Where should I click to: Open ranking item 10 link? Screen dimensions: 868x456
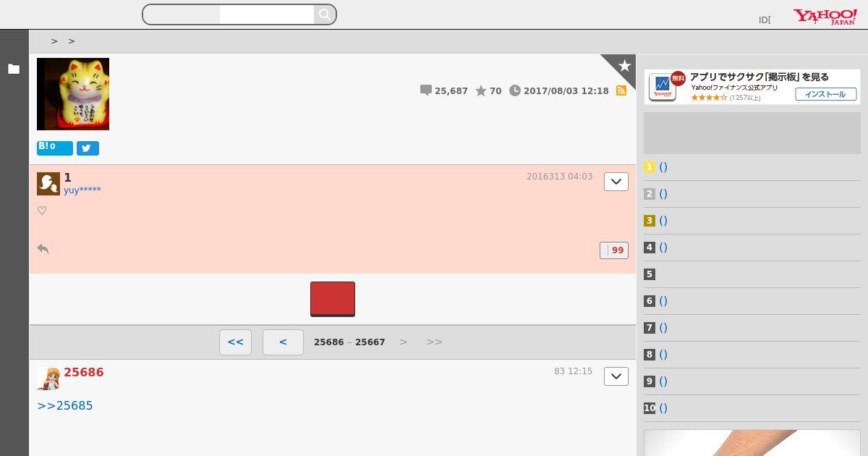pos(663,408)
